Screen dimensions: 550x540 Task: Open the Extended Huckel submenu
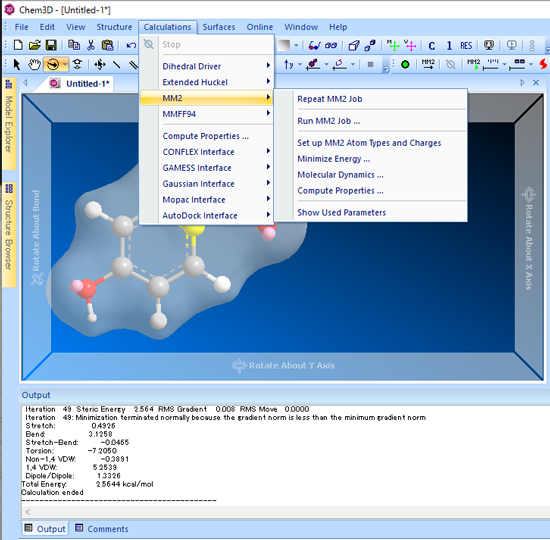click(x=206, y=82)
